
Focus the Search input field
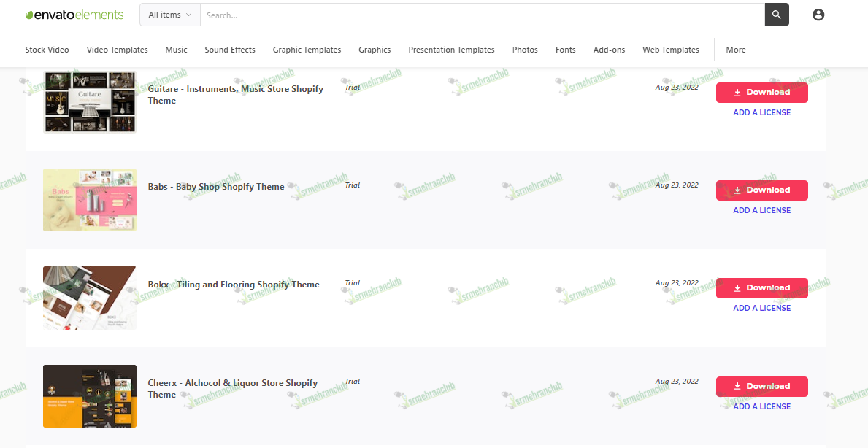[x=482, y=15]
